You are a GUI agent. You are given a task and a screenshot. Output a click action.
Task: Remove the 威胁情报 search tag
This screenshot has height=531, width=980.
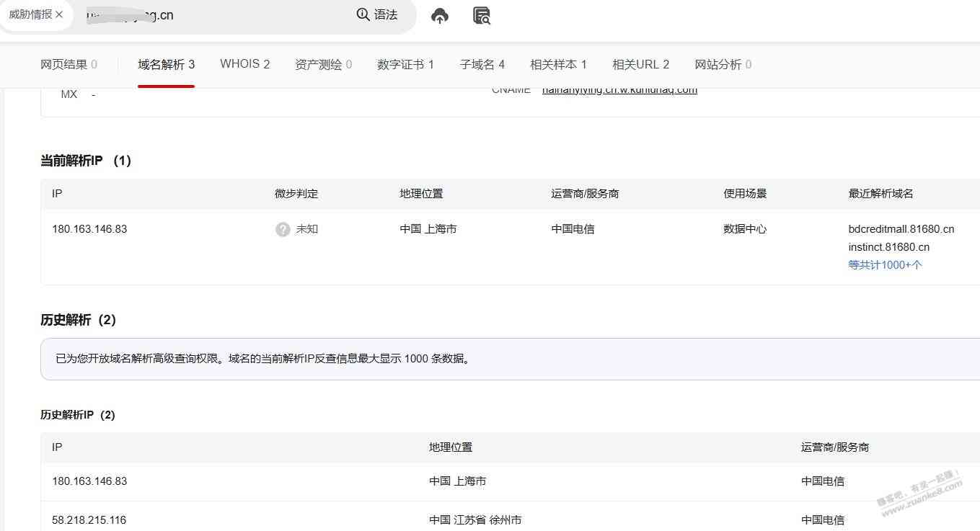tap(59, 14)
